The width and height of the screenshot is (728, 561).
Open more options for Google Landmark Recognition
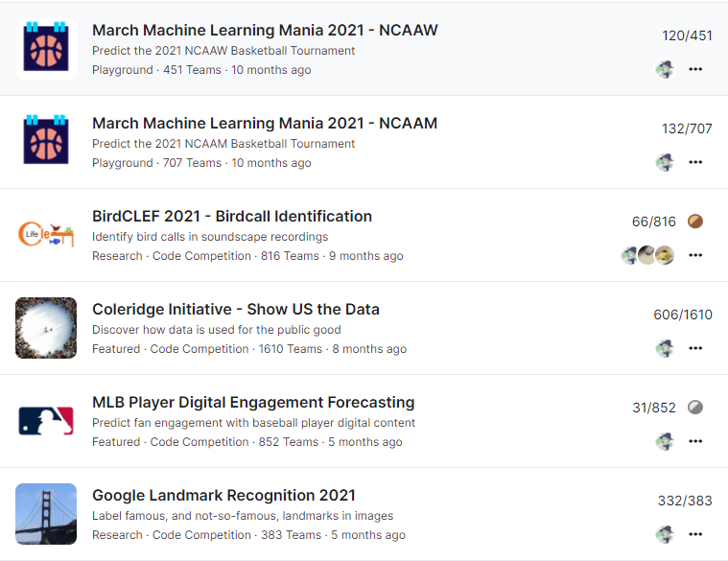[x=695, y=534]
